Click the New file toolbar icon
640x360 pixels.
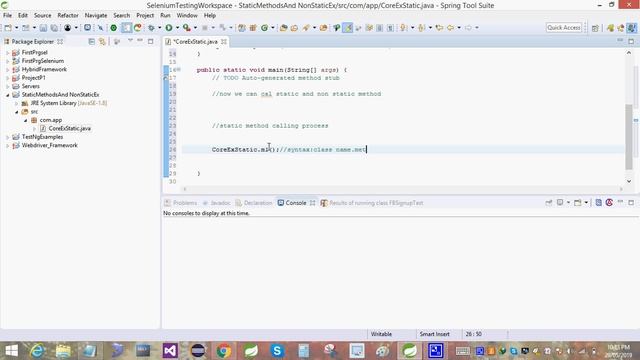point(8,28)
